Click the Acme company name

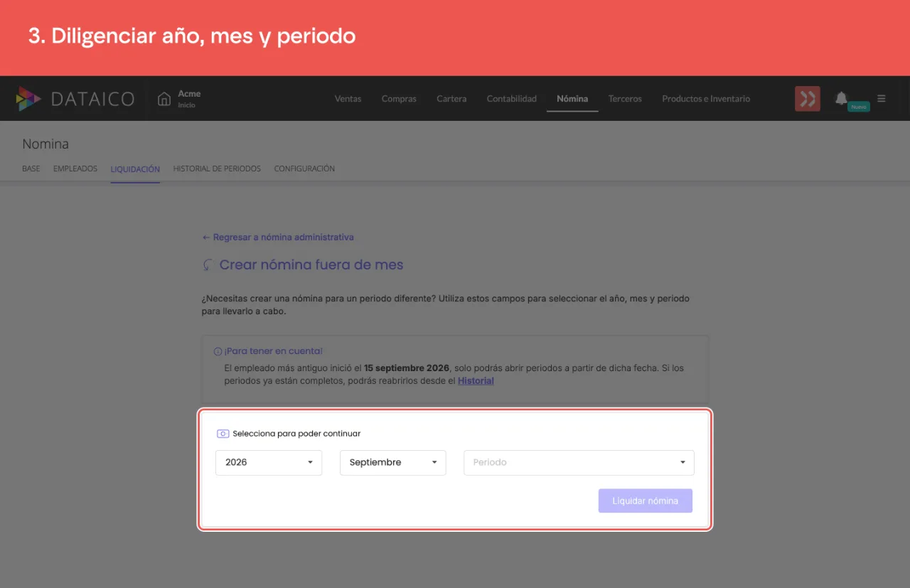tap(189, 94)
